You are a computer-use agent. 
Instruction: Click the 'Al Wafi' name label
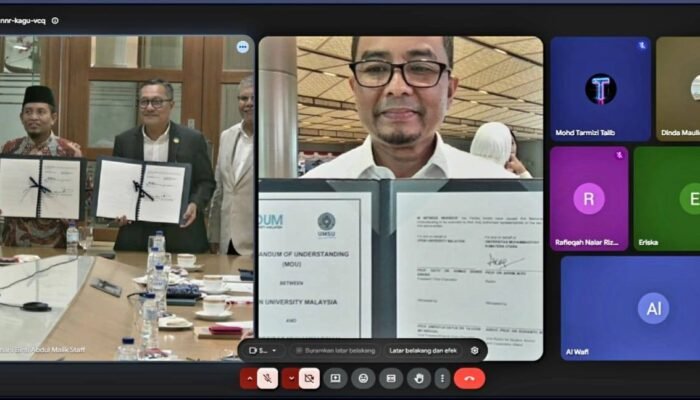[x=577, y=352]
